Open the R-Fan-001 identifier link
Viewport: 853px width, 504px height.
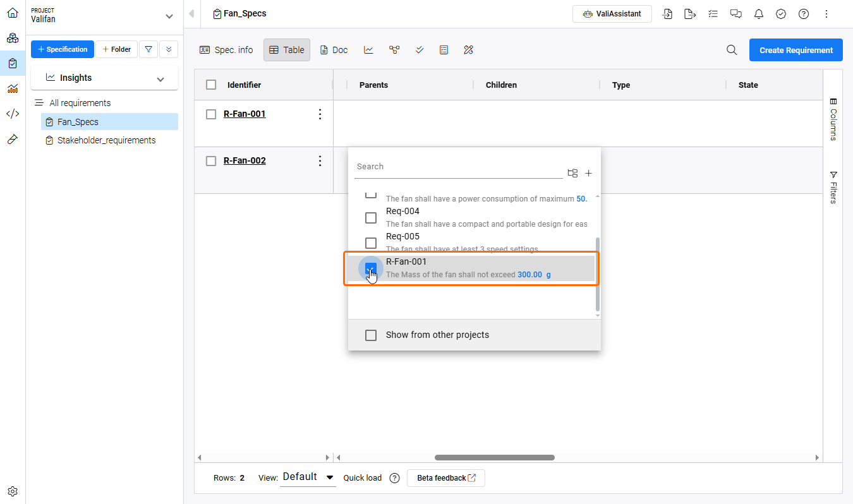coord(245,114)
